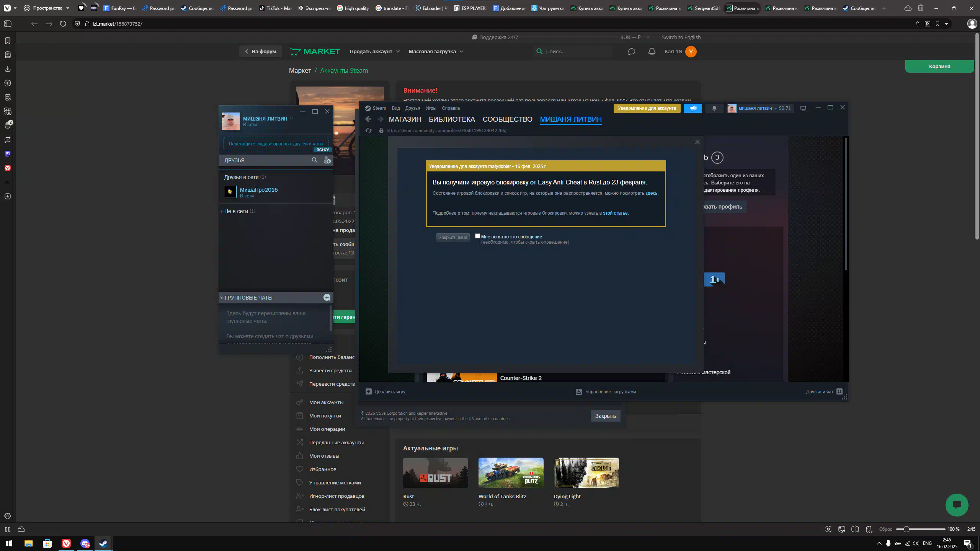
Task: Open friends list status dropdown arrow
Action: coord(292,119)
